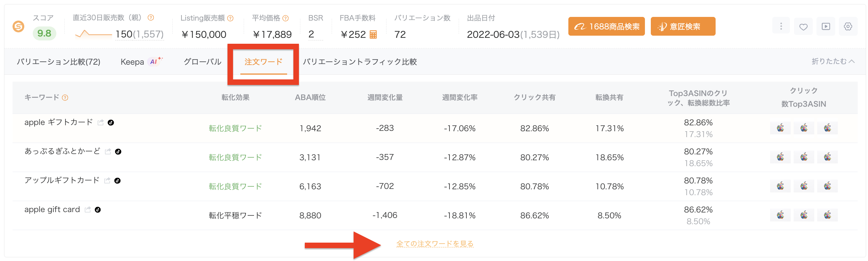Open the video tutorial play icon
The image size is (868, 261).
(826, 26)
